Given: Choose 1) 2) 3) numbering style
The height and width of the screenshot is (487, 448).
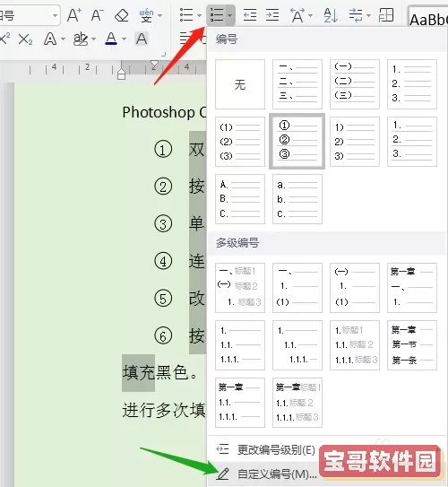Looking at the screenshot, I should [355, 142].
